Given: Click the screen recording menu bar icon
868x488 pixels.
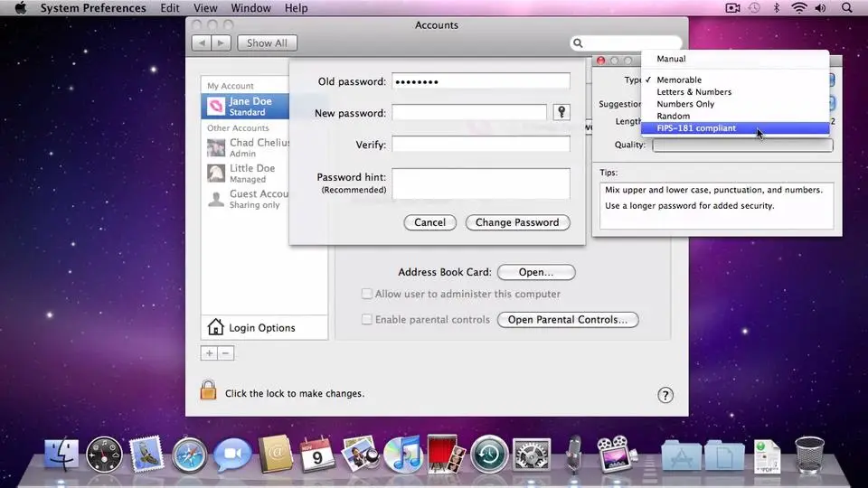Looking at the screenshot, I should pos(732,8).
